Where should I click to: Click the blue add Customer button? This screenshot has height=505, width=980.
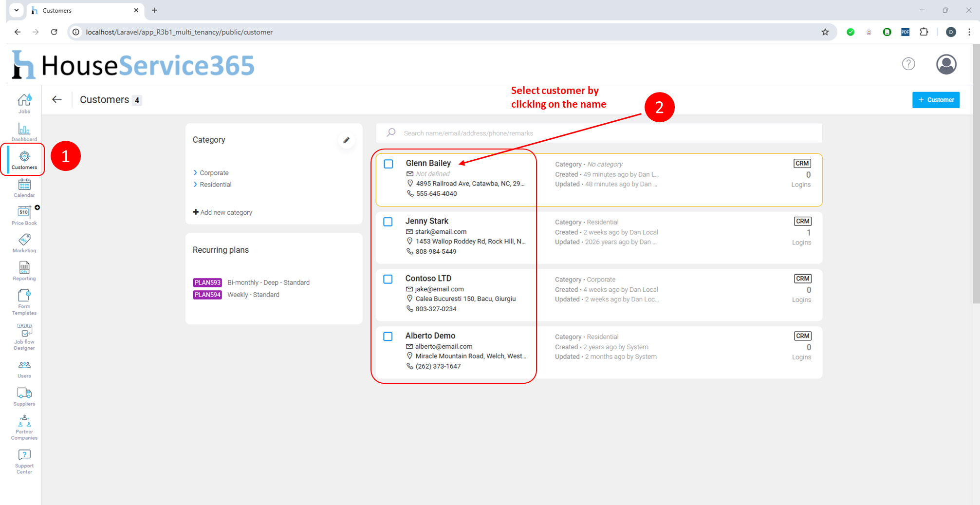935,100
